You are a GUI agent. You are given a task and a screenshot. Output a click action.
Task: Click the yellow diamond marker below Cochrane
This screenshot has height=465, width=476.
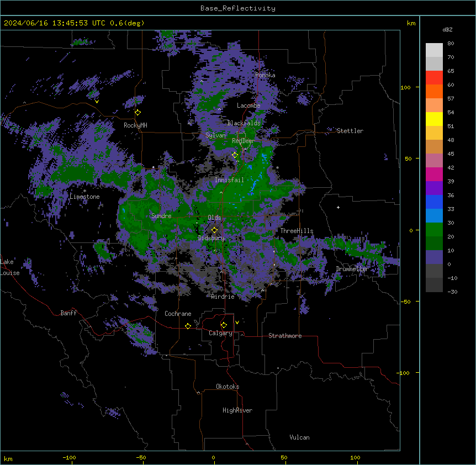click(x=188, y=326)
